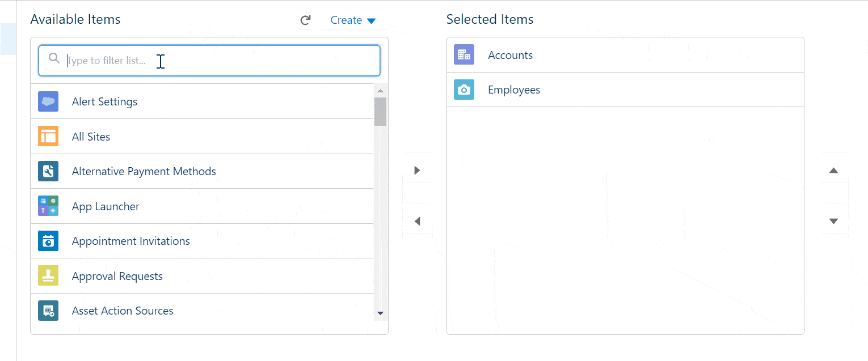This screenshot has height=361, width=868.
Task: Select Approval Requests from Available Items
Action: 117,275
